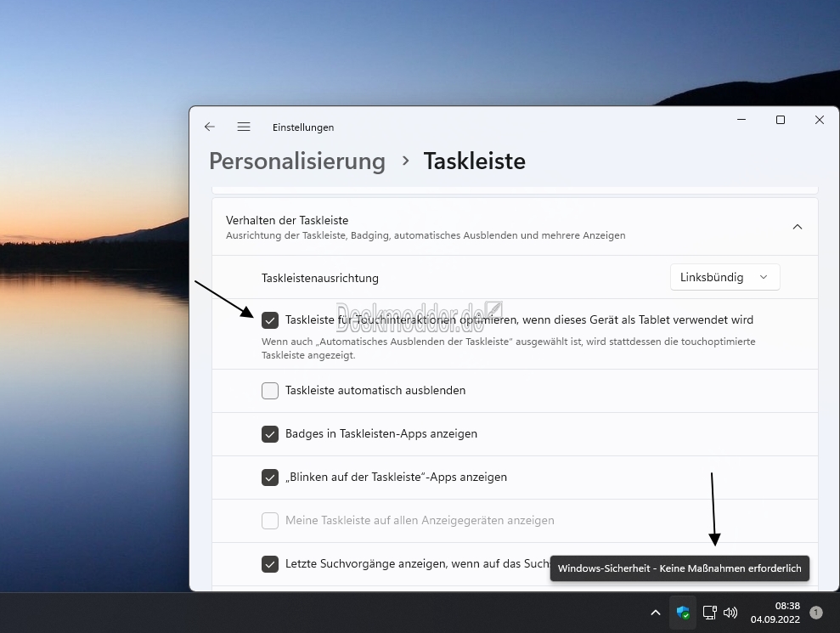840x633 pixels.
Task: Toggle Letzte Suchvorgänge anzeigen checkbox
Action: (x=270, y=564)
